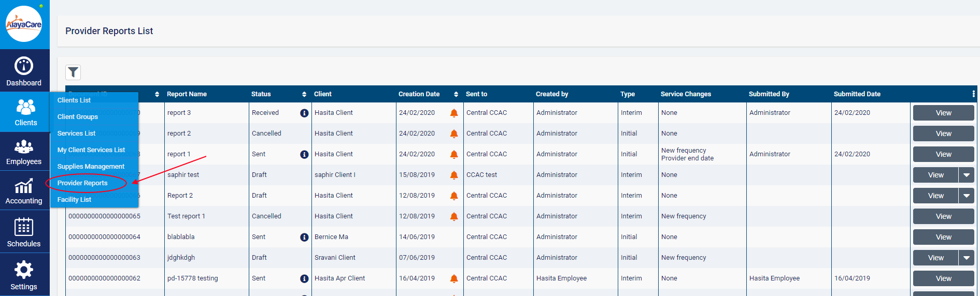The image size is (980, 296).
Task: Select Provider Reports menu item
Action: [x=82, y=183]
